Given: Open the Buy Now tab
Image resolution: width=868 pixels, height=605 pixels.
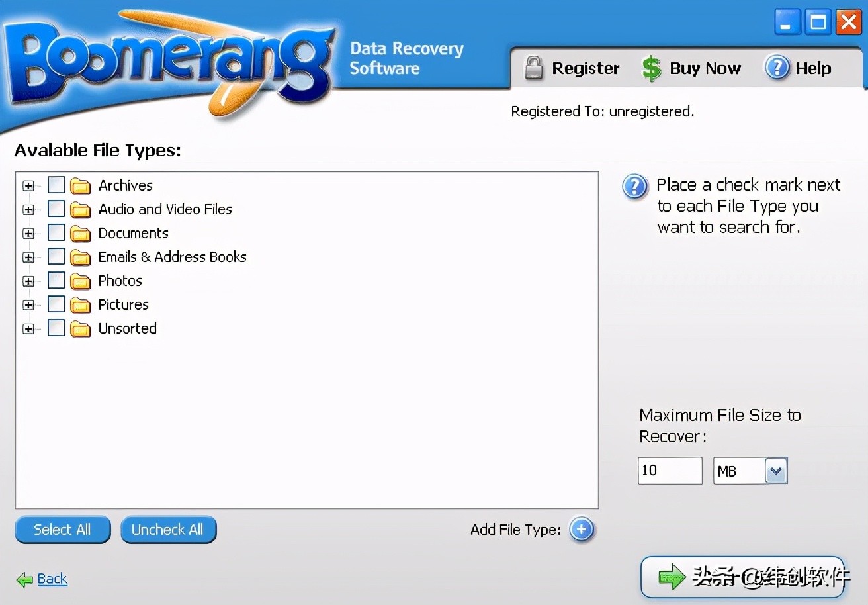Looking at the screenshot, I should tap(692, 68).
